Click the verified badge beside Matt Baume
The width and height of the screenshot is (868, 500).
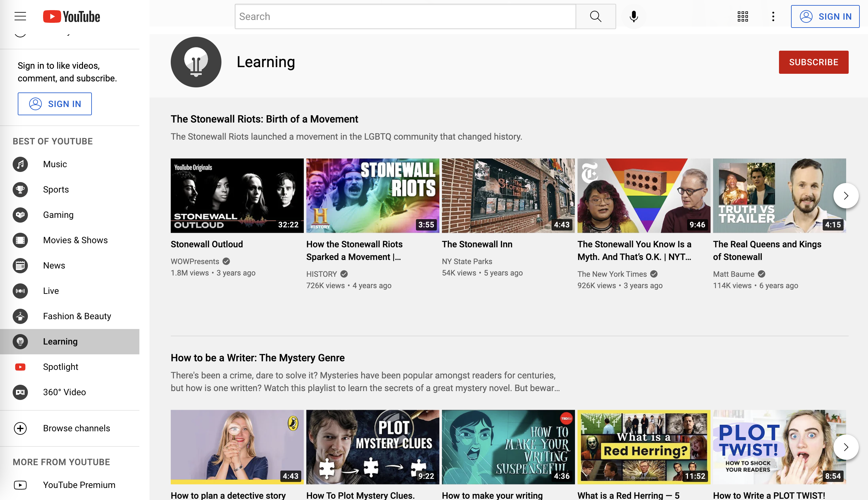tap(762, 274)
